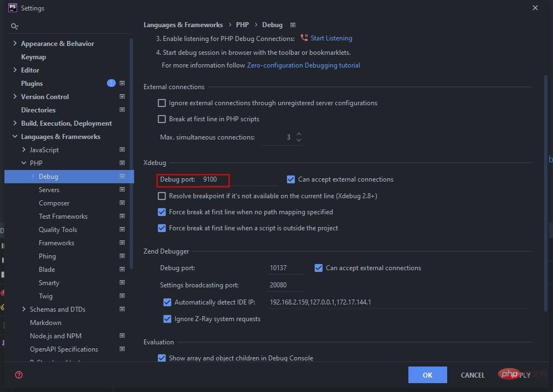Click the project icon in JavaScript row
The image size is (553, 392).
tap(122, 150)
